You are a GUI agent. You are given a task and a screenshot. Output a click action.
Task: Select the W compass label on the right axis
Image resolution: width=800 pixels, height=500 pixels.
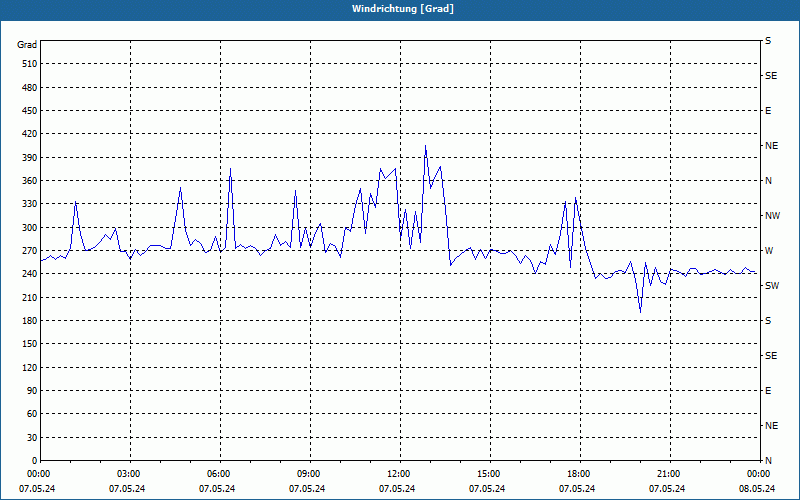pos(769,251)
